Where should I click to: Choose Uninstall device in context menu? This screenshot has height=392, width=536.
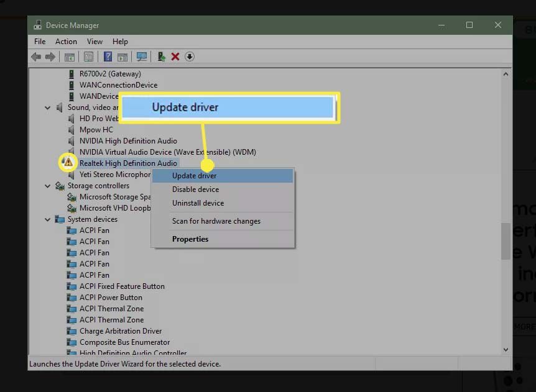(x=223, y=203)
